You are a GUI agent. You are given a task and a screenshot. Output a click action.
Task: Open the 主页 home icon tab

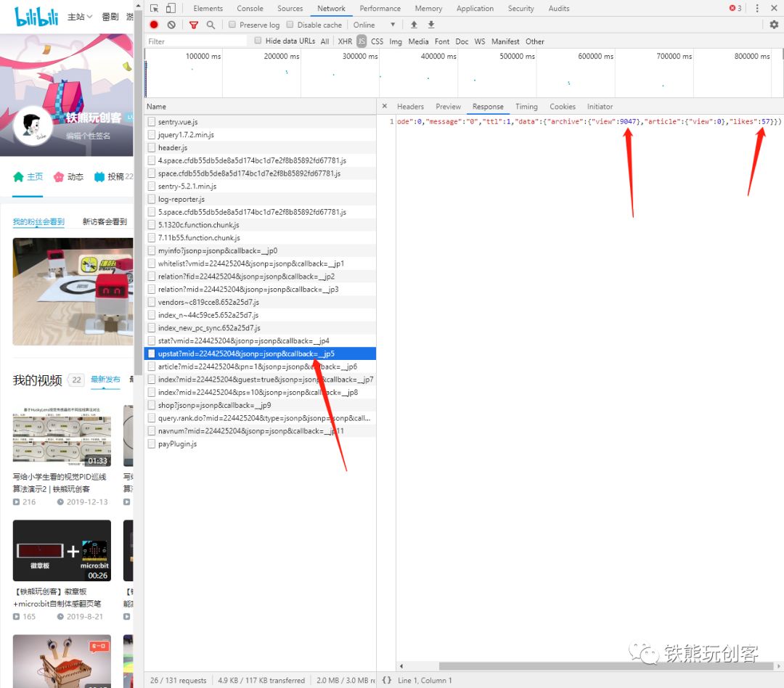[28, 176]
